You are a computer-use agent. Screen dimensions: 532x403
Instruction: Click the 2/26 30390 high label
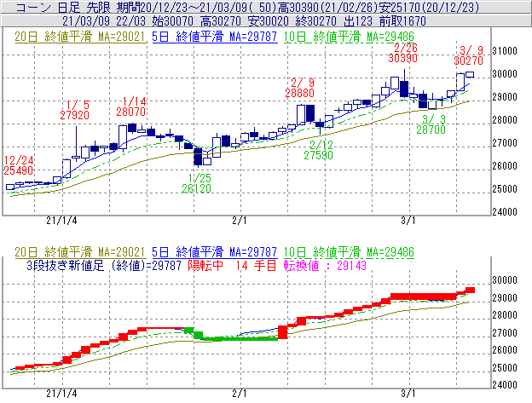pos(402,53)
